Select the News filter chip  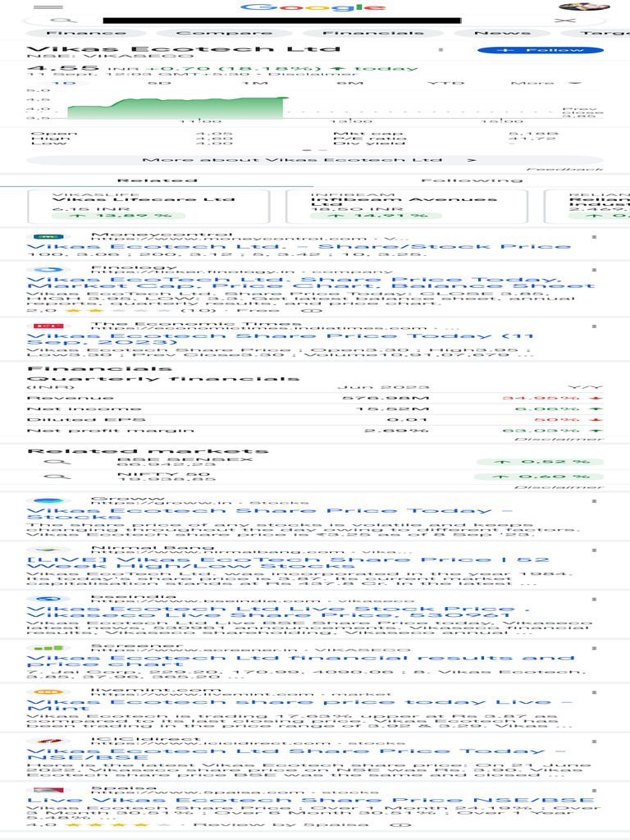coord(503,33)
